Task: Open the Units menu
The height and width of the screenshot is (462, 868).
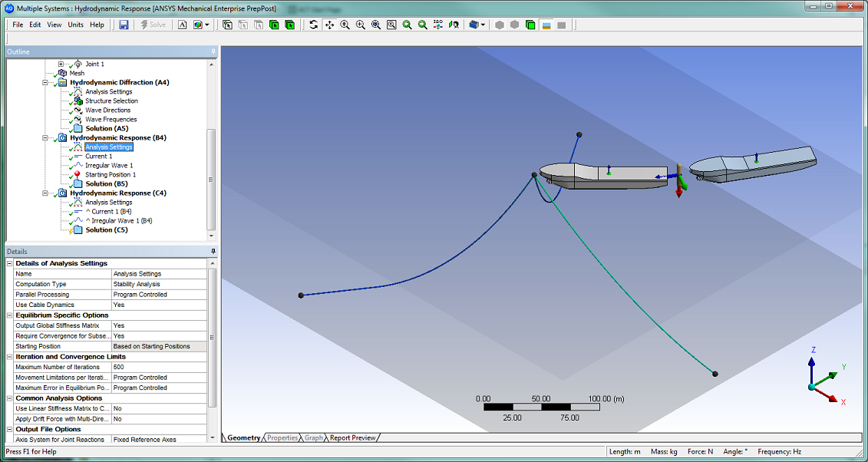Action: point(75,24)
